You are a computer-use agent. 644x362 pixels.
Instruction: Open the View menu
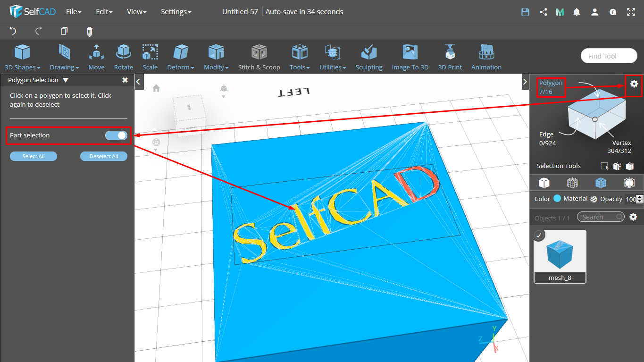(x=136, y=11)
